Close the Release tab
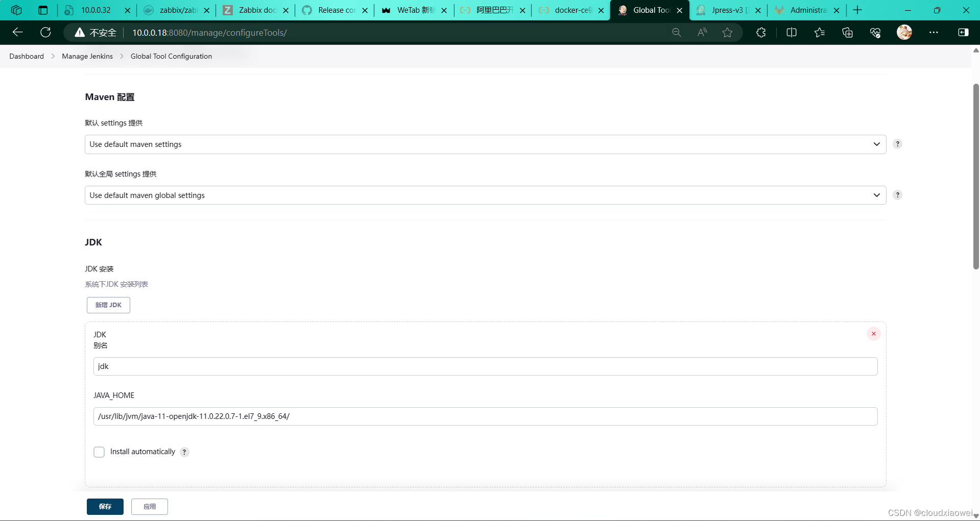This screenshot has height=521, width=980. [365, 10]
